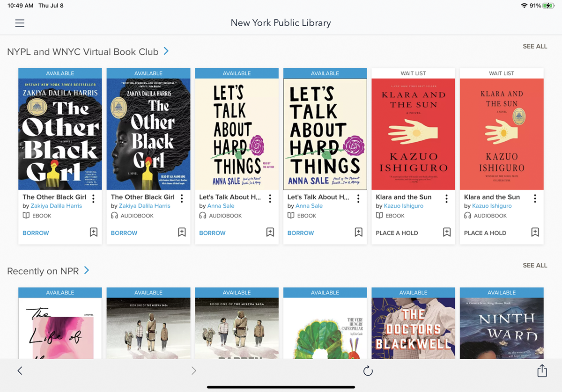The width and height of the screenshot is (562, 392).
Task: Select the "NYPL and WNYC Virtual Book Club" heading
Action: (83, 51)
